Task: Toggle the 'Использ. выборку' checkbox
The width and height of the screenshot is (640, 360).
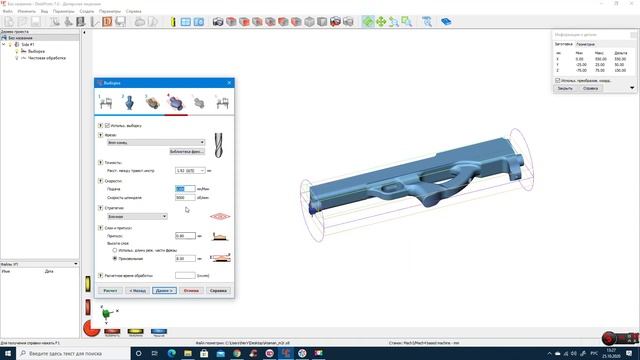Action: click(107, 125)
